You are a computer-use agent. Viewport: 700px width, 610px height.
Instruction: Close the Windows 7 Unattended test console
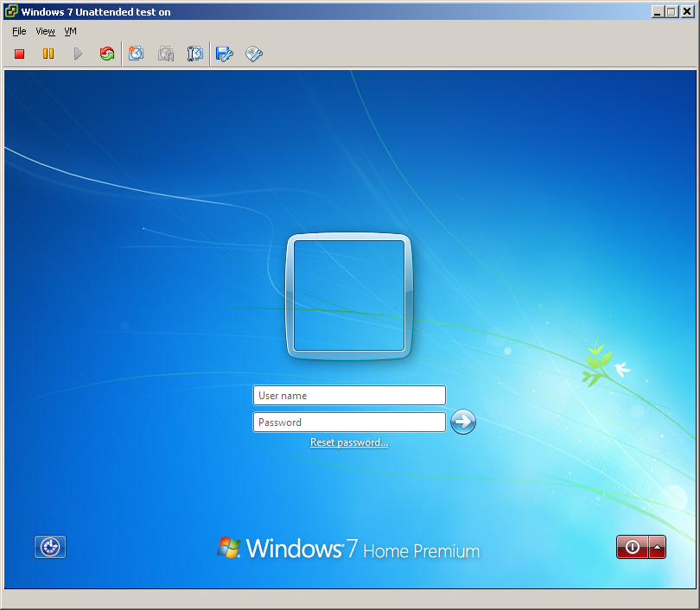687,11
